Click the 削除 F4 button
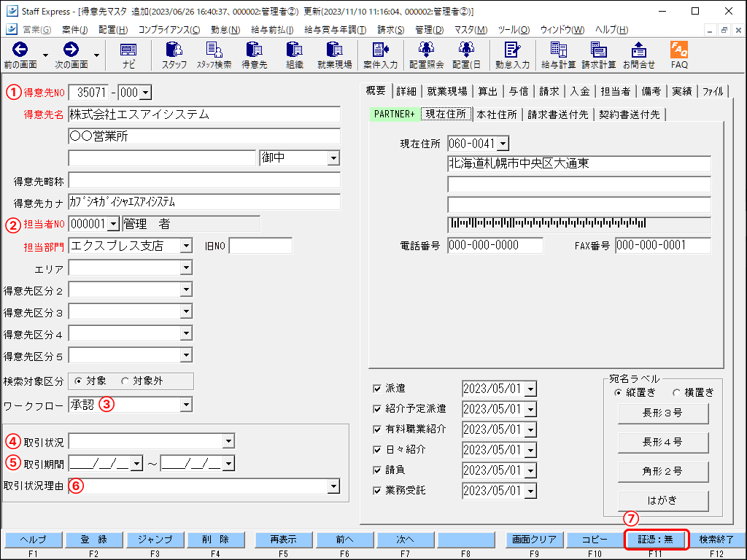This screenshot has height=560, width=747. 215,540
